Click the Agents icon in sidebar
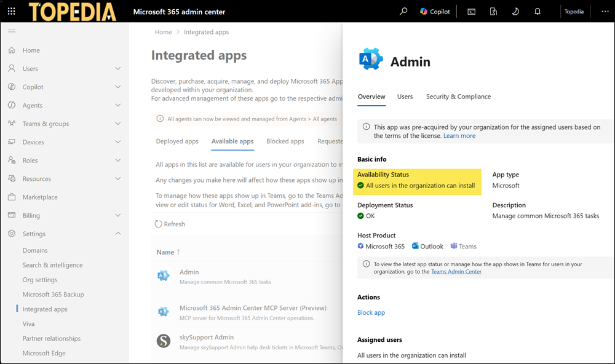This screenshot has height=364, width=615. [12, 105]
